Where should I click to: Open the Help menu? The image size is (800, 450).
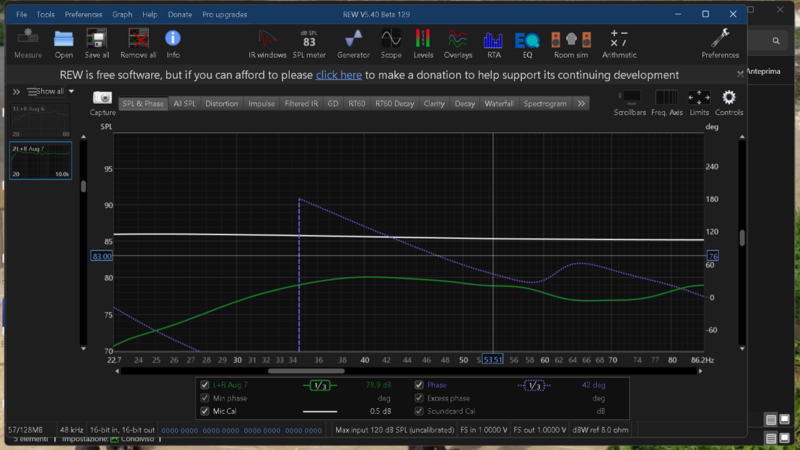tap(149, 14)
